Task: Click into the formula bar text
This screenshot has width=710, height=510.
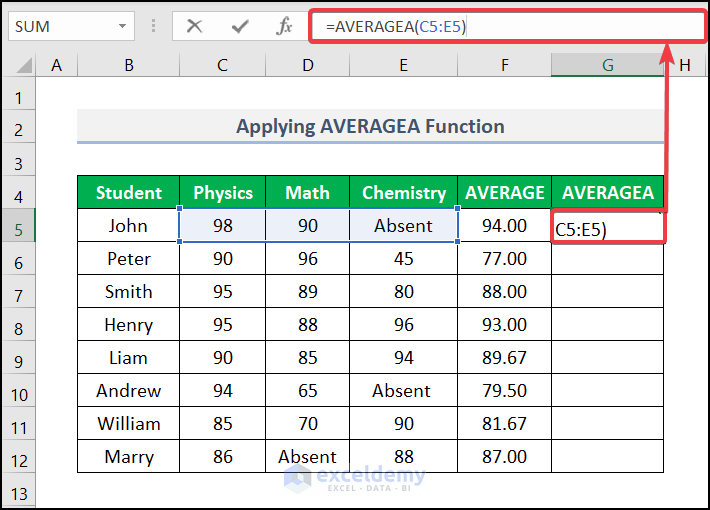Action: click(507, 27)
